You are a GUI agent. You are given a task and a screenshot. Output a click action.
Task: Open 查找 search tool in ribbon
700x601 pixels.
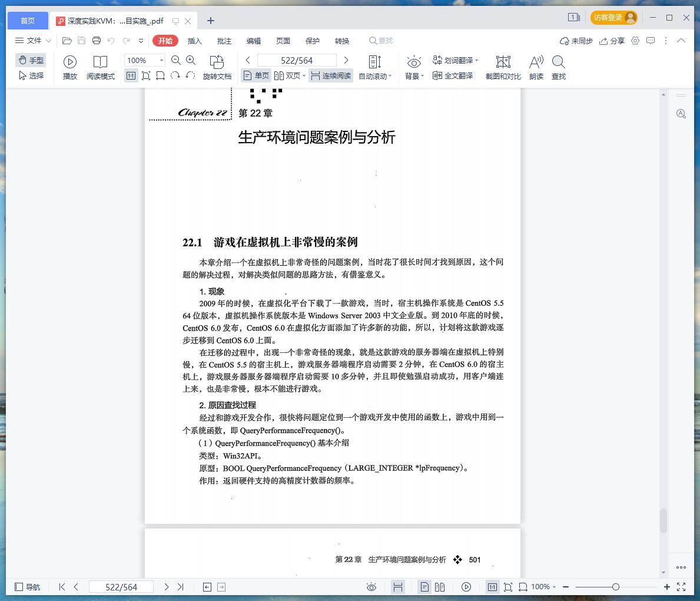coord(559,68)
